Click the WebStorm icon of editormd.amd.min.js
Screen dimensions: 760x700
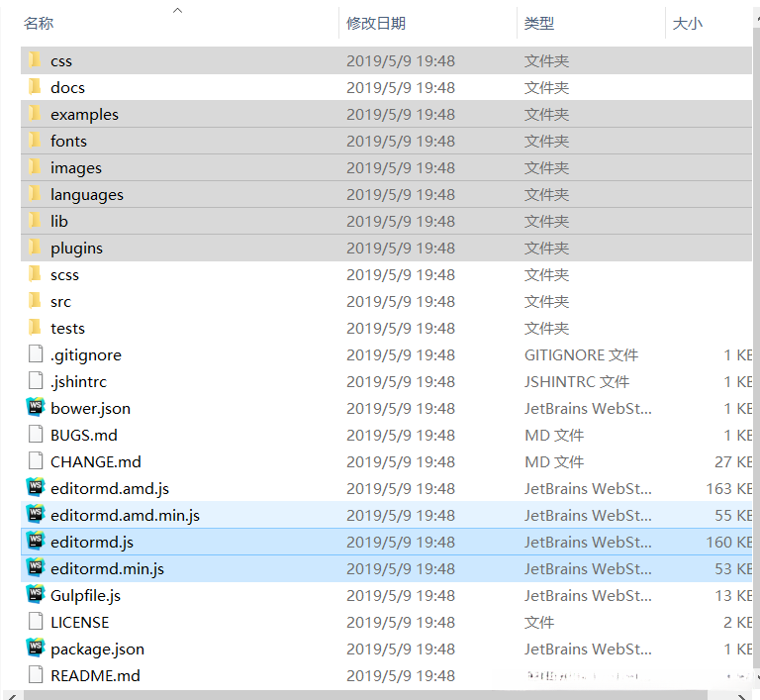[x=36, y=514]
